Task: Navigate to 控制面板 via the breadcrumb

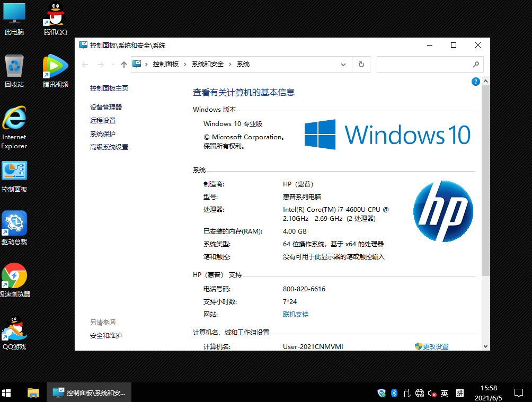Action: [165, 64]
